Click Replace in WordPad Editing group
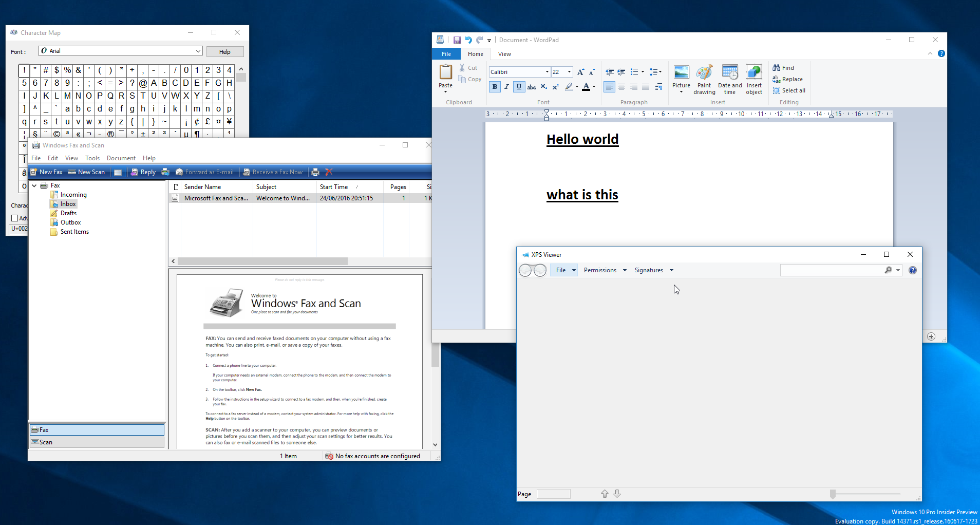This screenshot has width=980, height=525. tap(788, 79)
